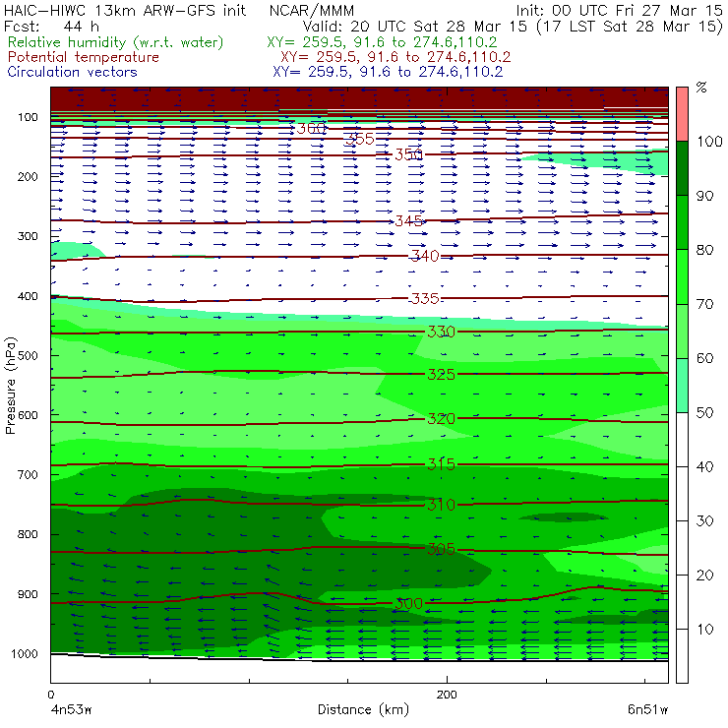Click the 100 hPa pressure axis label
728x728 pixels.
point(28,117)
